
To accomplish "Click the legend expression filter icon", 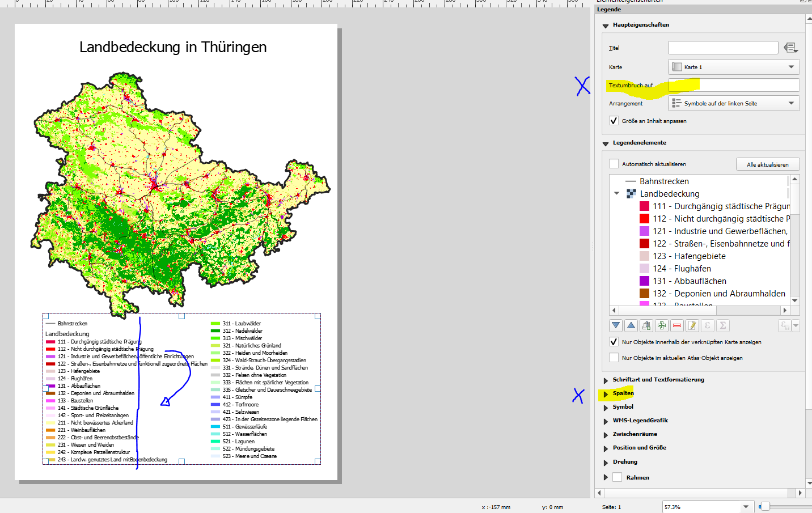I will (x=785, y=325).
